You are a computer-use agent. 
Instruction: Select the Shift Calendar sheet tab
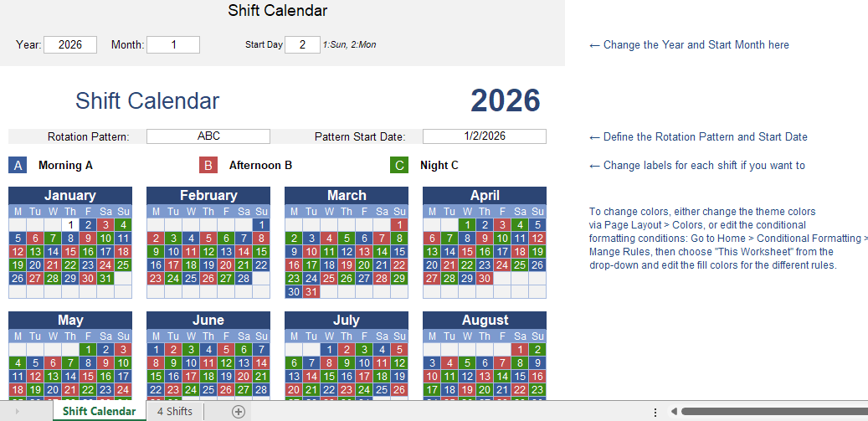99,412
